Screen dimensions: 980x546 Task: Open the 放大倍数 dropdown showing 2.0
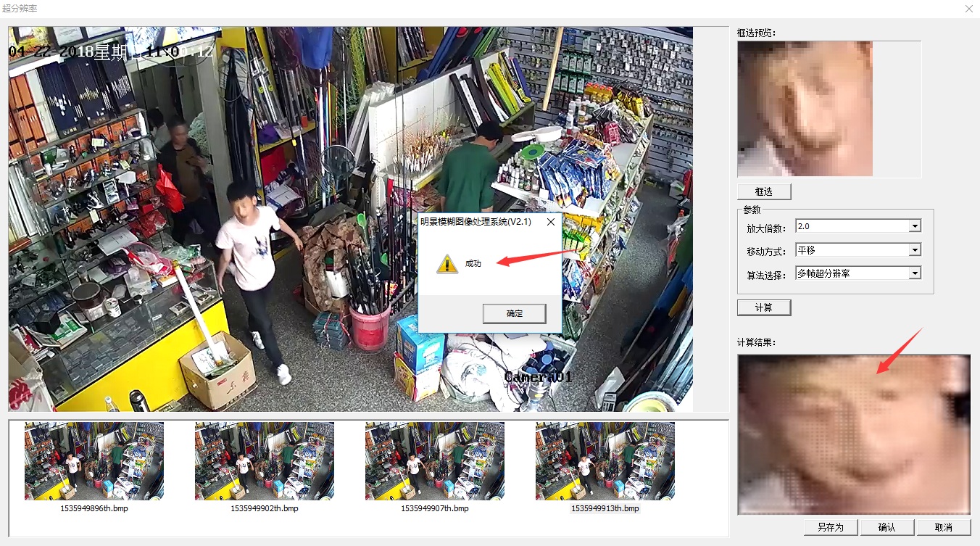coord(915,226)
